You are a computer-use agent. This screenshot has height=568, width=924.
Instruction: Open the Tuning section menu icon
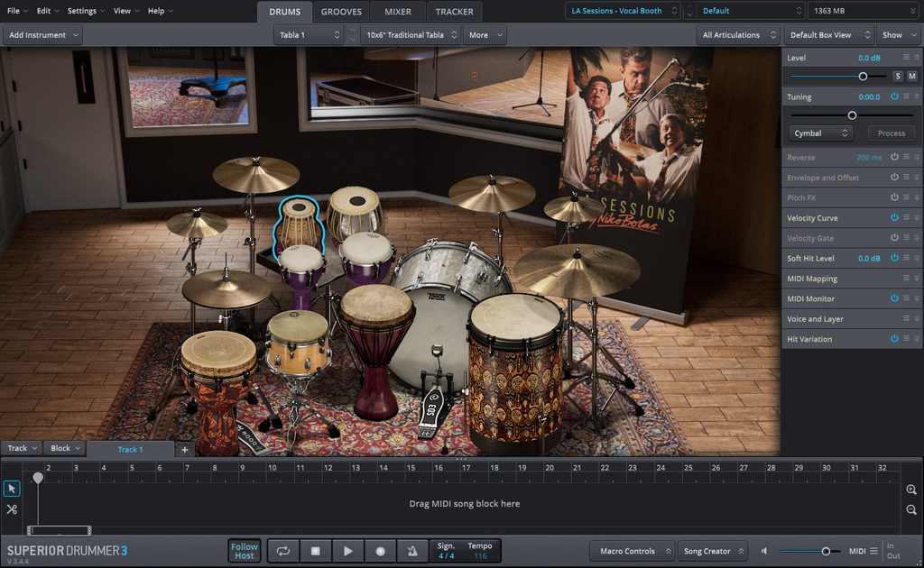coord(906,96)
